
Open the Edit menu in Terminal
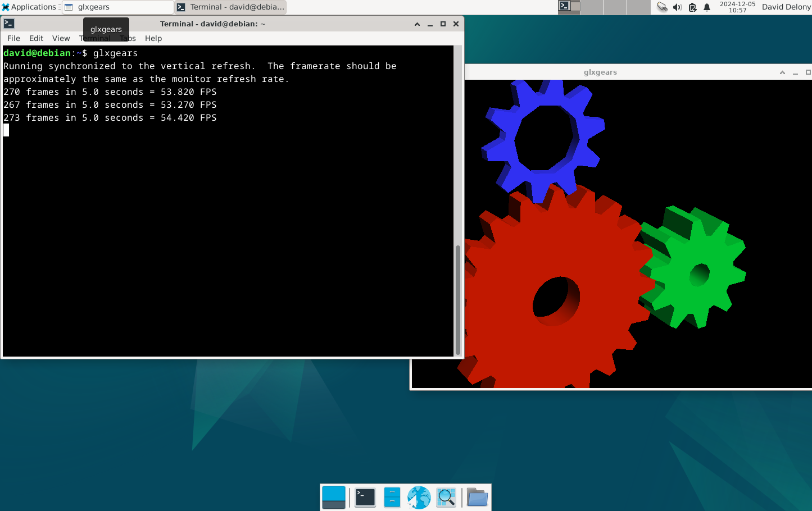tap(36, 38)
